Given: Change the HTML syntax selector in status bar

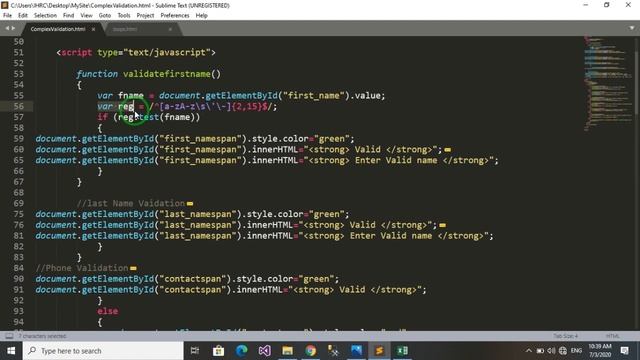Looking at the screenshot, I should [x=612, y=336].
